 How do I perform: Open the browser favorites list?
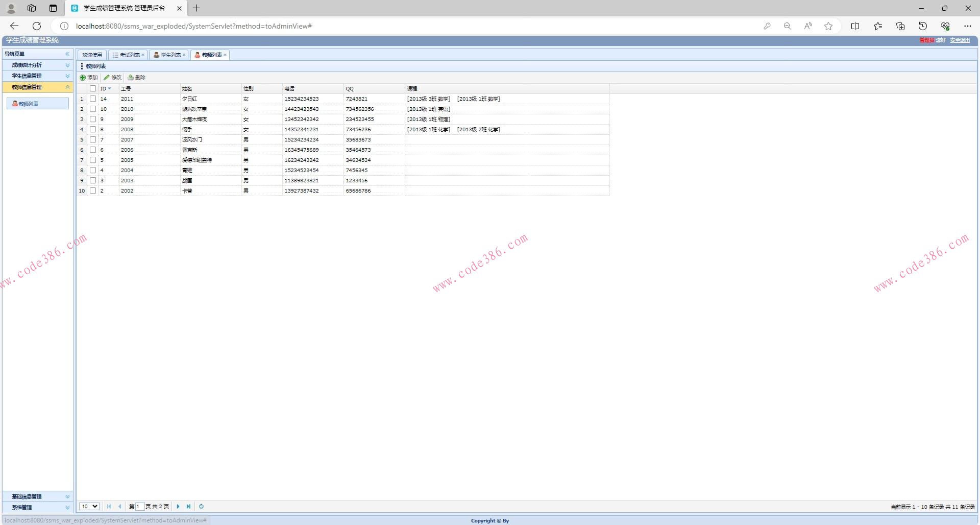pos(878,26)
